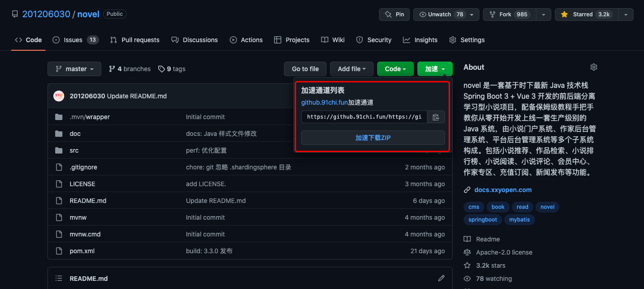Fork the novel repository

coord(510,14)
